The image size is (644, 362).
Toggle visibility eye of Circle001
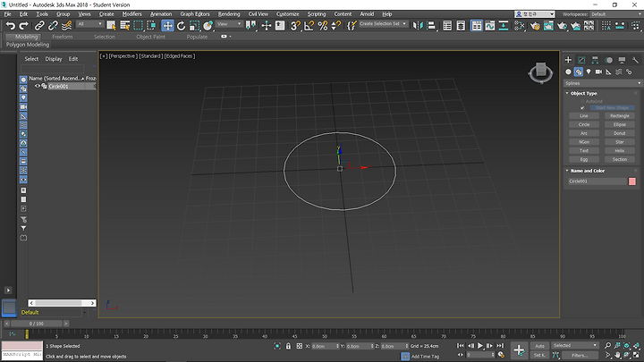[37, 86]
